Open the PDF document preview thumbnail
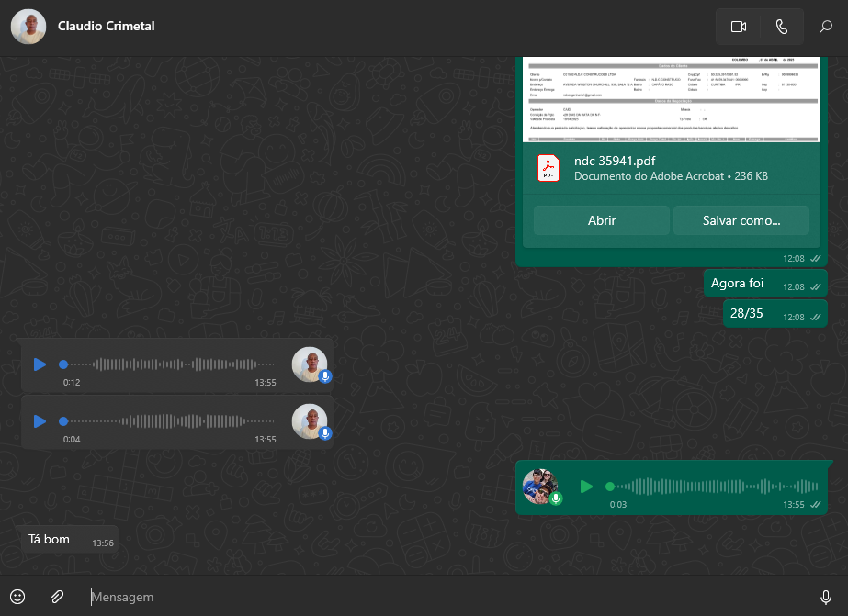Image resolution: width=848 pixels, height=616 pixels. tap(671, 99)
